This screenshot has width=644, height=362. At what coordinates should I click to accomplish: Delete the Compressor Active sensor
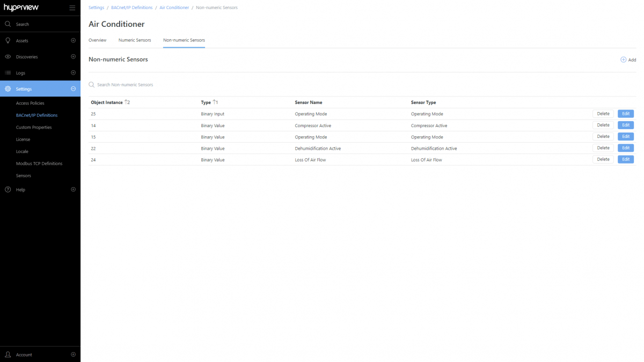[603, 124]
